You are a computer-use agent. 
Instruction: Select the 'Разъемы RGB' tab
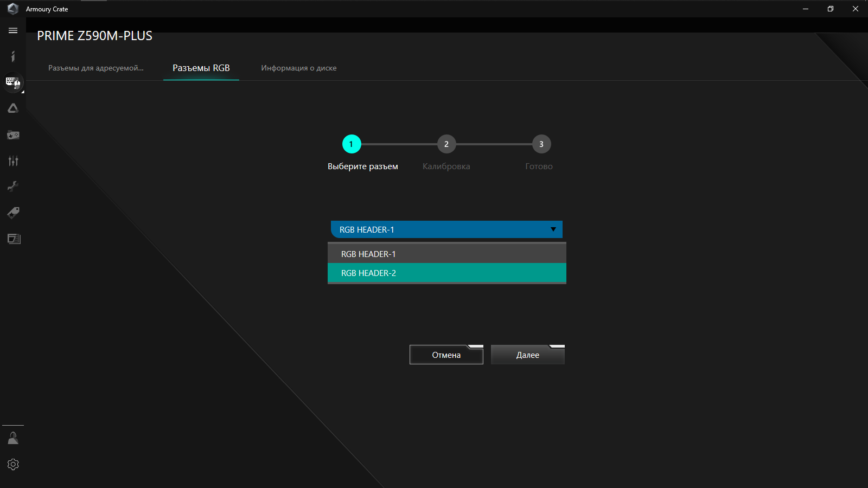pyautogui.click(x=201, y=68)
